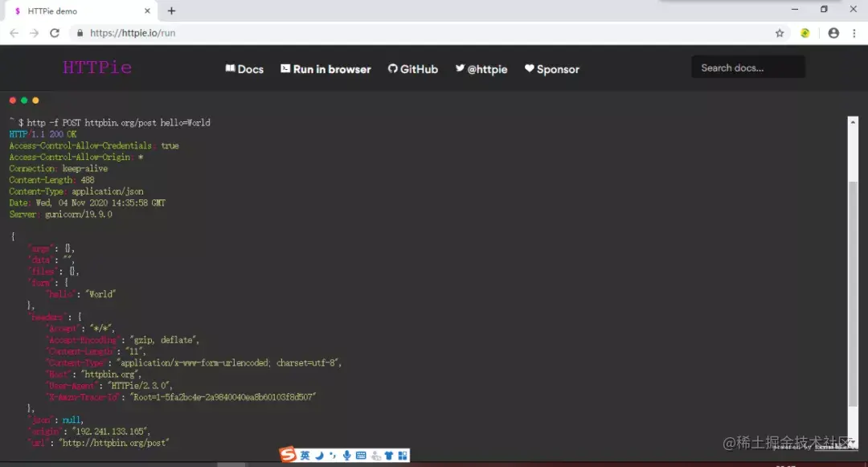Click the Sogou S logo icon

pos(288,455)
